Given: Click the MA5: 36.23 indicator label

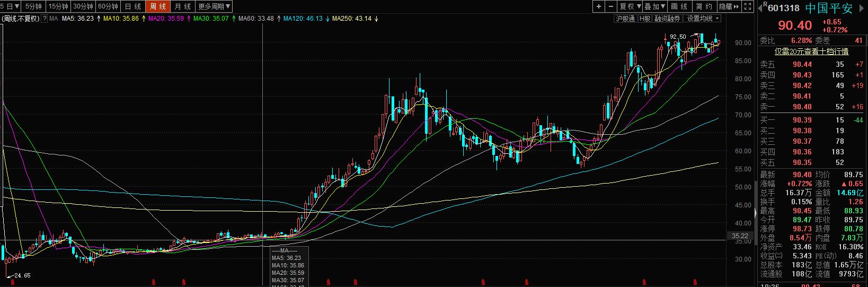Looking at the screenshot, I should [78, 19].
